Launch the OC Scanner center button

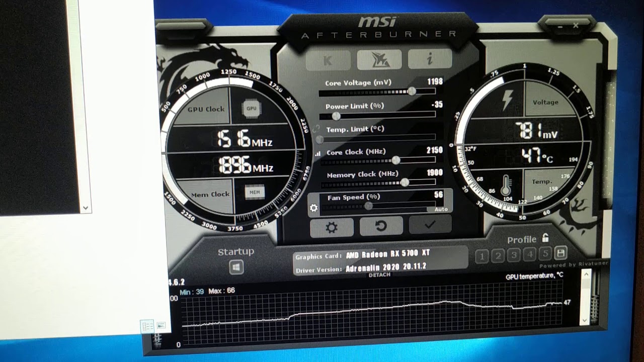[379, 60]
